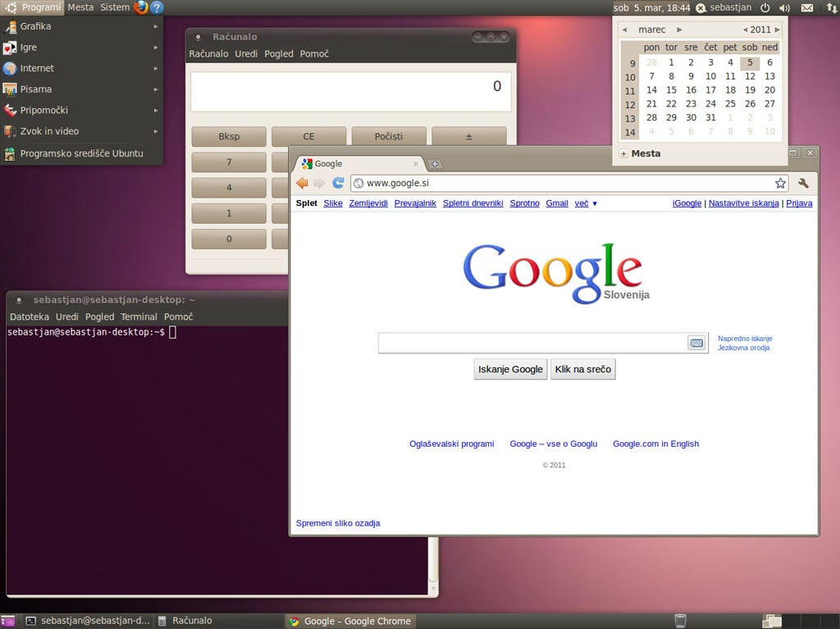Bookmark page with the star icon

tap(781, 183)
